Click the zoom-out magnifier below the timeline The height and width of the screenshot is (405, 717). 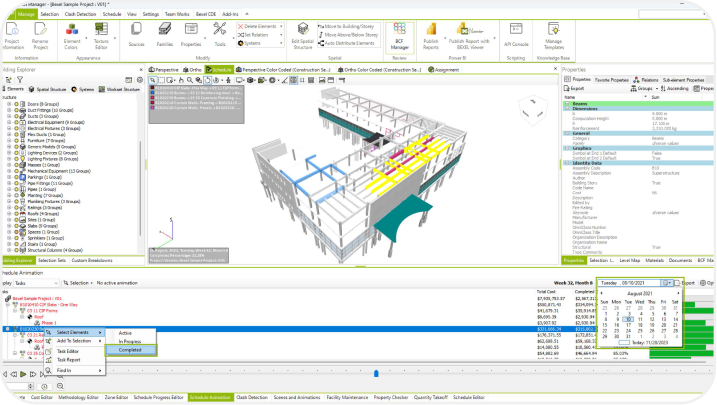tap(60, 386)
